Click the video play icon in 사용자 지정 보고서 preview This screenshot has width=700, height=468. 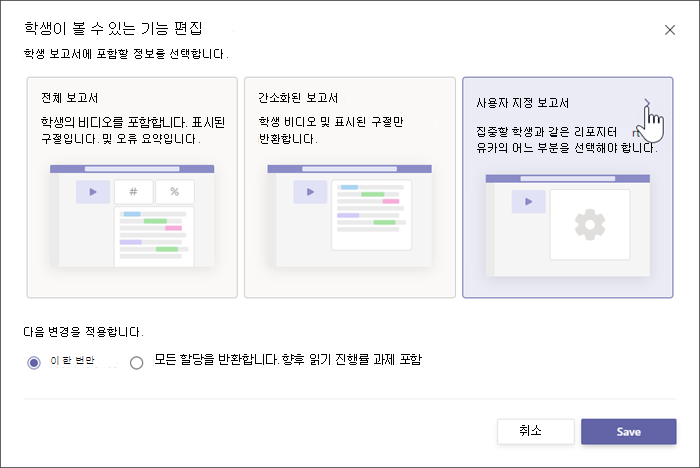click(529, 201)
